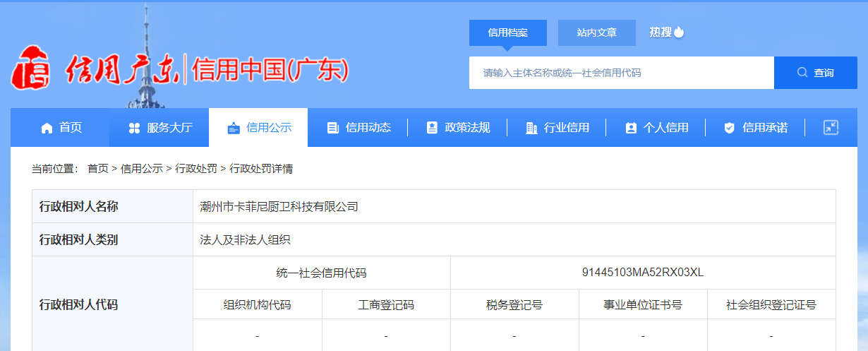Click the icon beside 信用公示

[x=234, y=128]
